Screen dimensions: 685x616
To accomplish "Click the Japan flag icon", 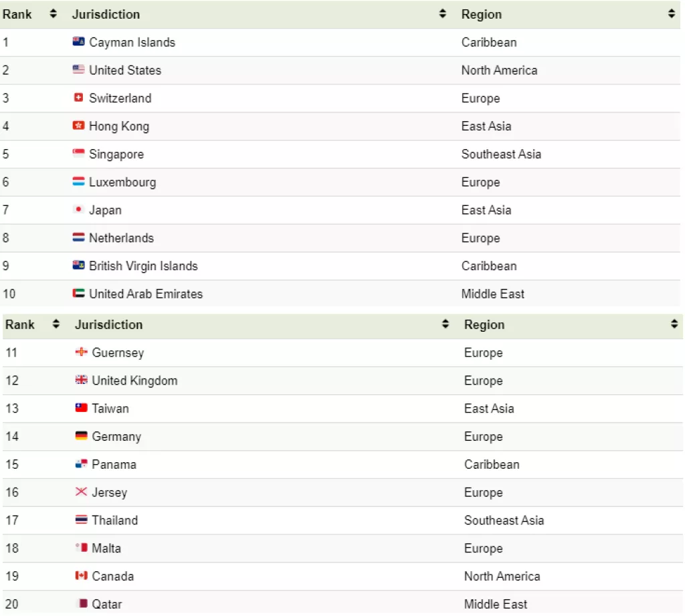I will 78,210.
